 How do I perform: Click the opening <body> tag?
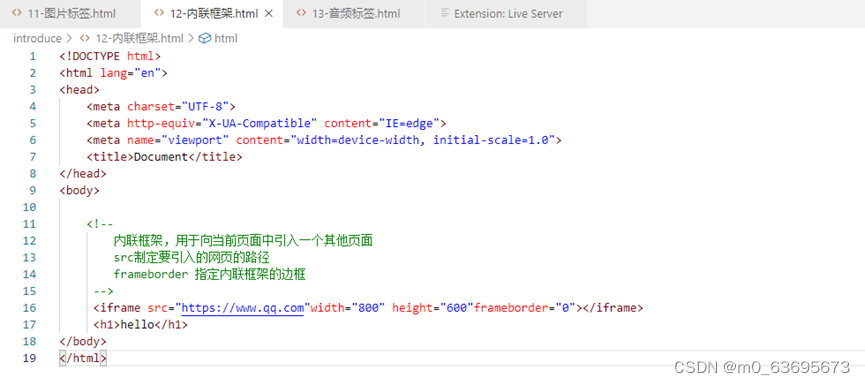pyautogui.click(x=79, y=190)
